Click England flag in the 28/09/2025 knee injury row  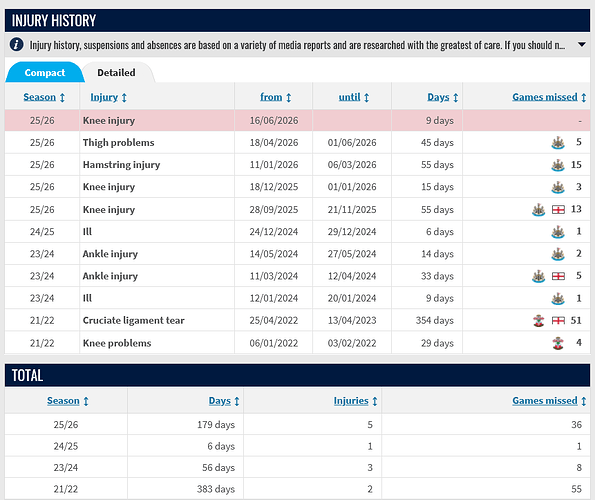(x=558, y=209)
